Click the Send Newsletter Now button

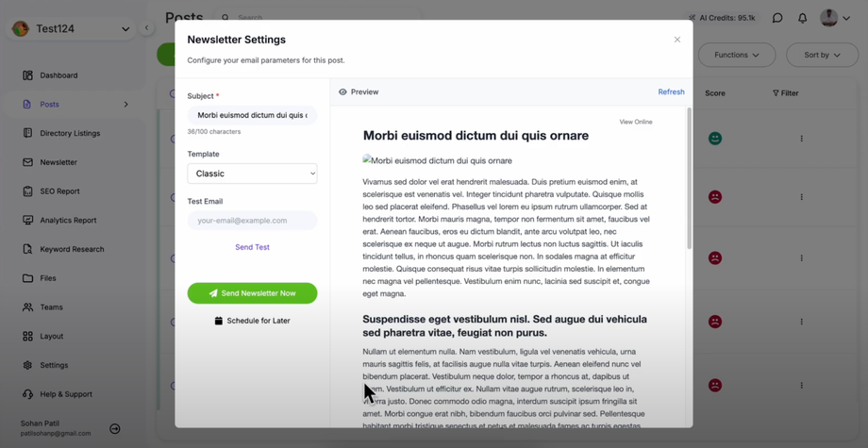(252, 293)
